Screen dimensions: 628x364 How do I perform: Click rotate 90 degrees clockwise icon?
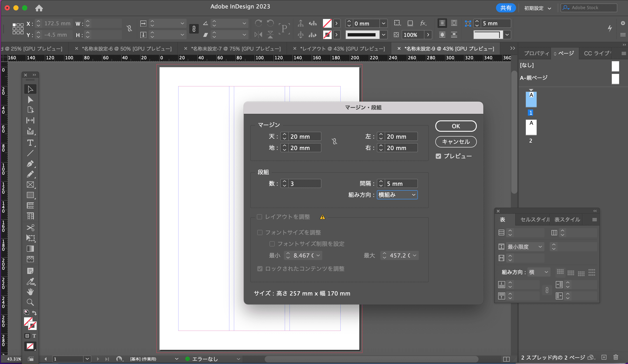point(258,23)
